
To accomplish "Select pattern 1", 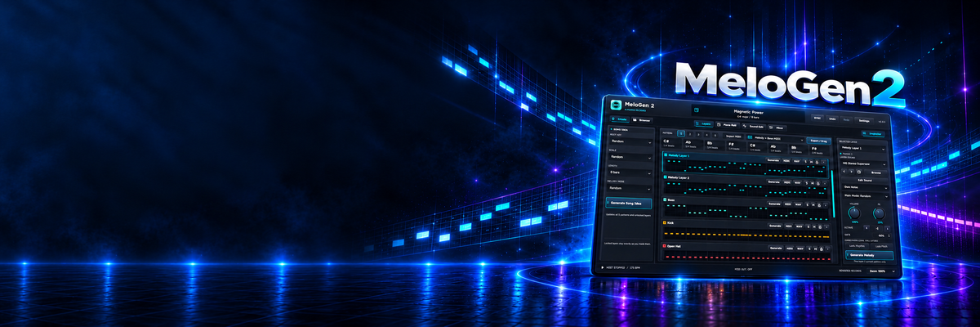I will click(x=681, y=133).
